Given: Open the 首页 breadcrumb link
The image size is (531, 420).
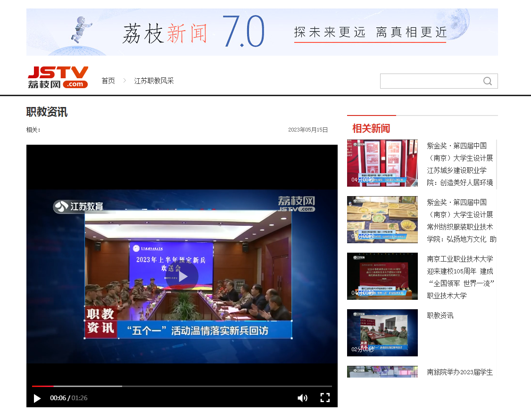Looking at the screenshot, I should point(108,81).
